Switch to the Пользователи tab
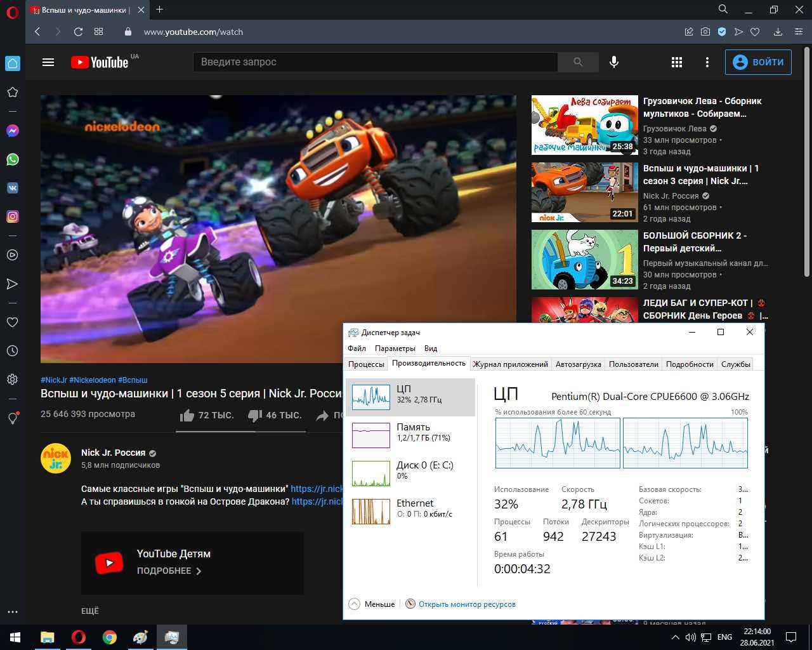The width and height of the screenshot is (812, 650). point(633,364)
